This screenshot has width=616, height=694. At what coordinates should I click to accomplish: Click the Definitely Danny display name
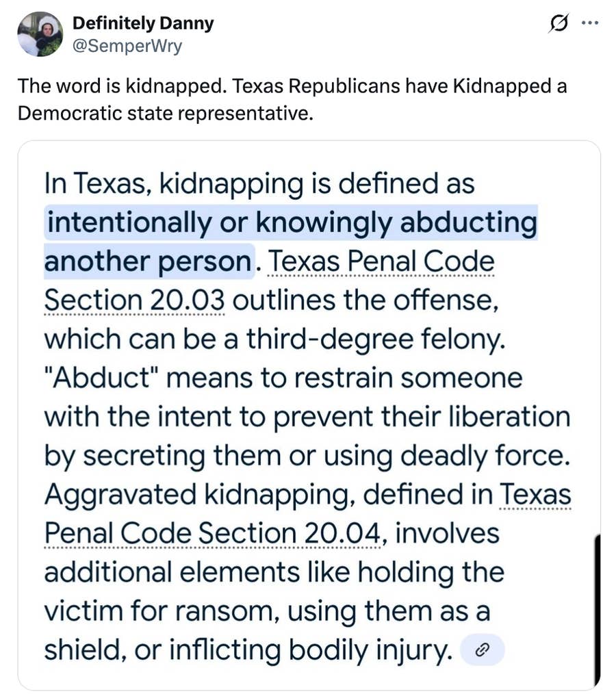142,23
